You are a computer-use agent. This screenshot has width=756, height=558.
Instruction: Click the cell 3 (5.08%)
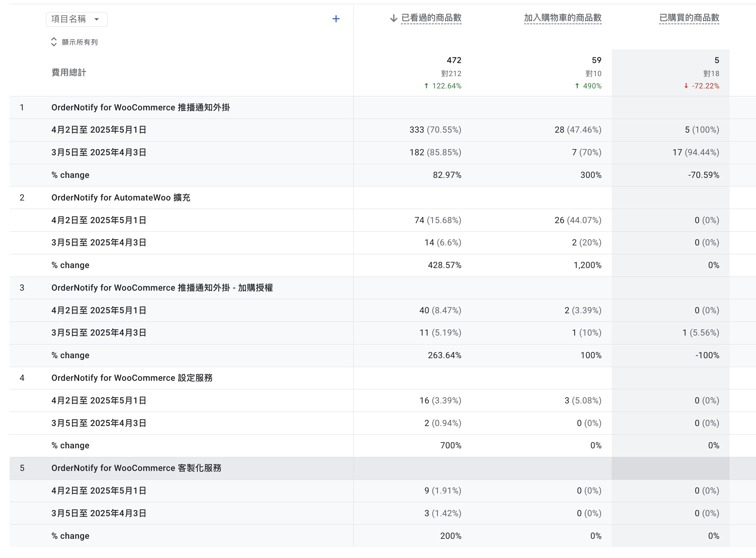click(583, 401)
